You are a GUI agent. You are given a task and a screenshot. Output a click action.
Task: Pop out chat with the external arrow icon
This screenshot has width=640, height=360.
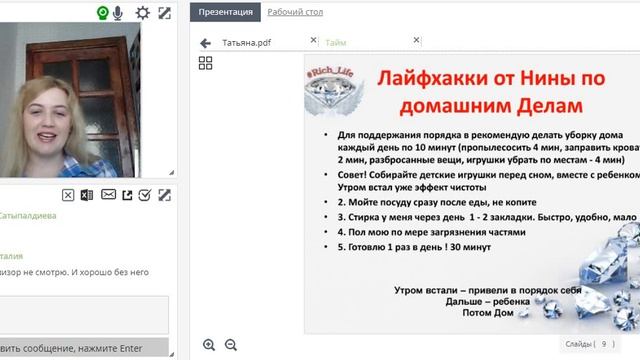click(127, 195)
